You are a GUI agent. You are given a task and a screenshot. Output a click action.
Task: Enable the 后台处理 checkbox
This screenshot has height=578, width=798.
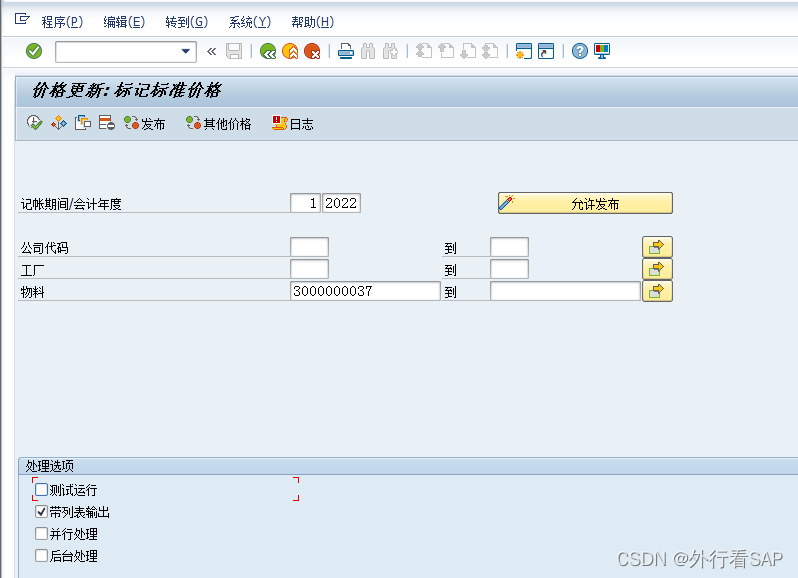(x=41, y=555)
